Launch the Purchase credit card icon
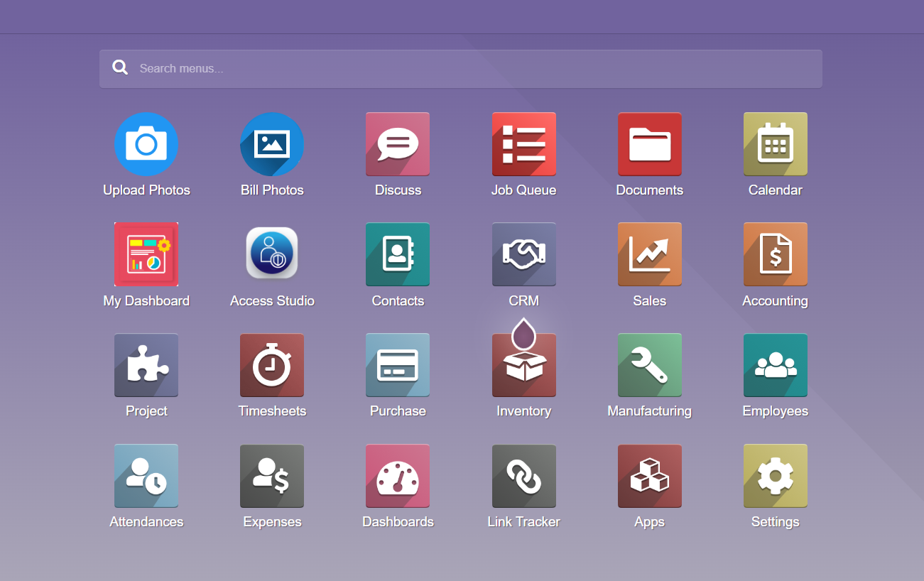This screenshot has width=924, height=581. click(x=398, y=365)
